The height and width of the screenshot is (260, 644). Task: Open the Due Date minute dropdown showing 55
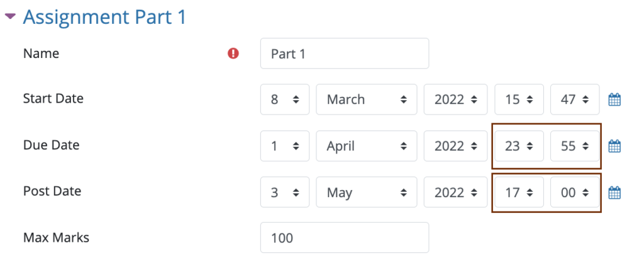pos(575,146)
